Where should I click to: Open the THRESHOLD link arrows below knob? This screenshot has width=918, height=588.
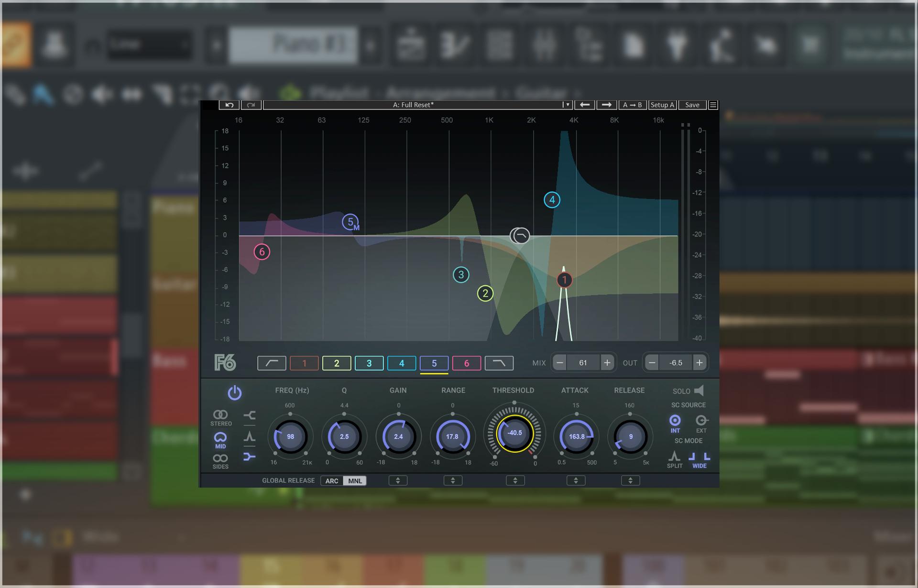515,480
